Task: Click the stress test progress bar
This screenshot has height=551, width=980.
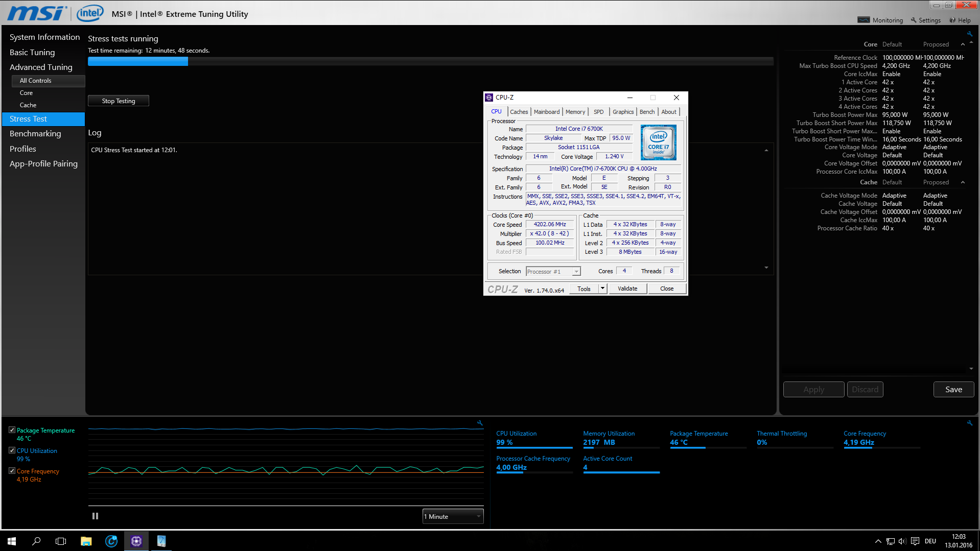Action: pos(431,61)
